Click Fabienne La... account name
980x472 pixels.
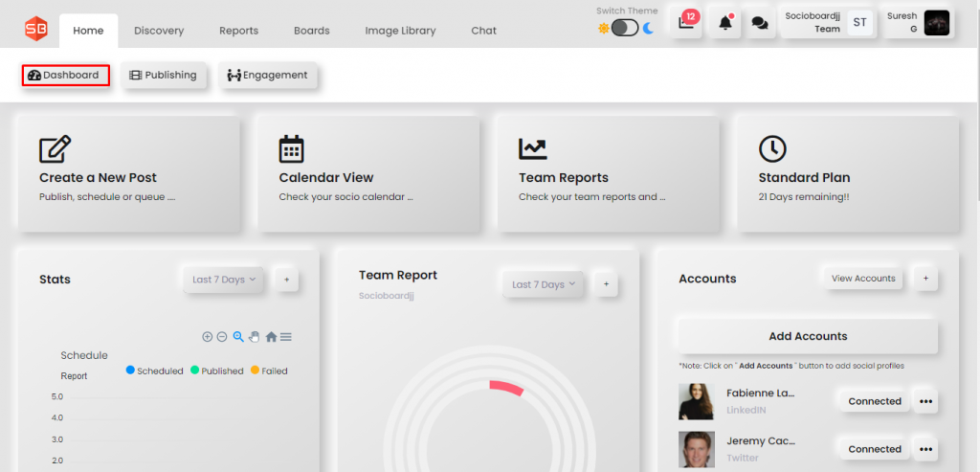761,393
